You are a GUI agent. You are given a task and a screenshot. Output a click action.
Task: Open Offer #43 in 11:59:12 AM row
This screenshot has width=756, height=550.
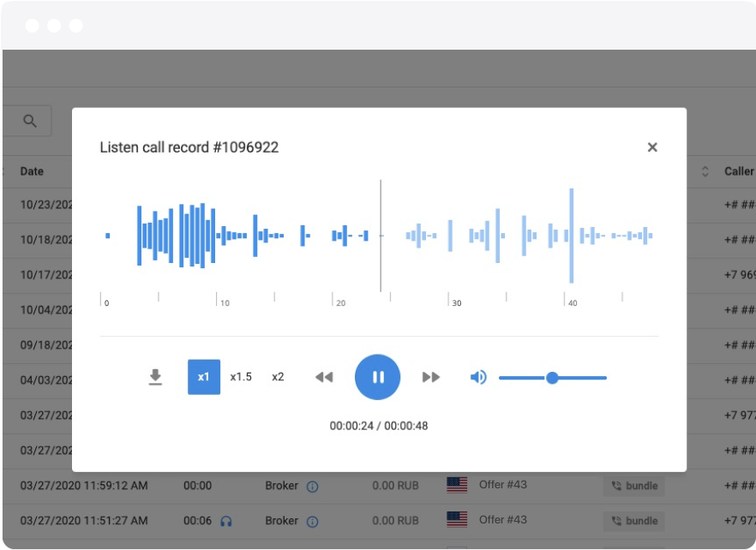tap(502, 485)
